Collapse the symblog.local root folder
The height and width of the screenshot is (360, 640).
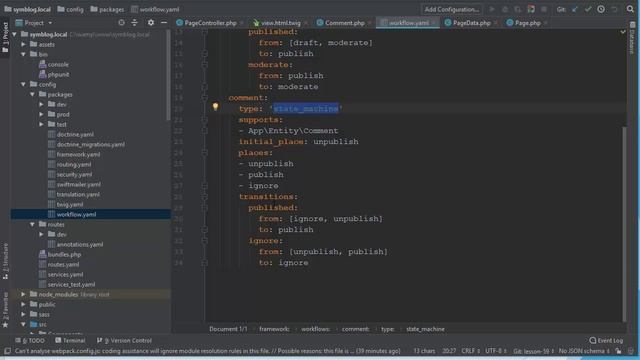click(15, 34)
